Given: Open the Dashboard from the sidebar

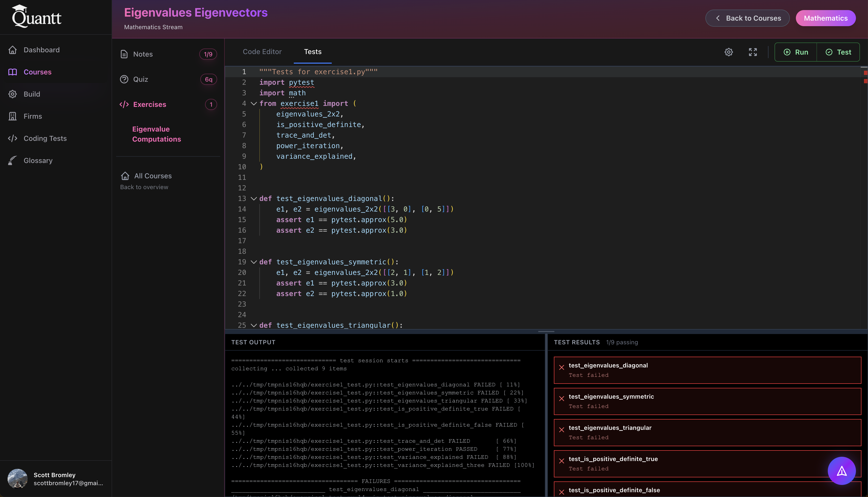Looking at the screenshot, I should (41, 50).
